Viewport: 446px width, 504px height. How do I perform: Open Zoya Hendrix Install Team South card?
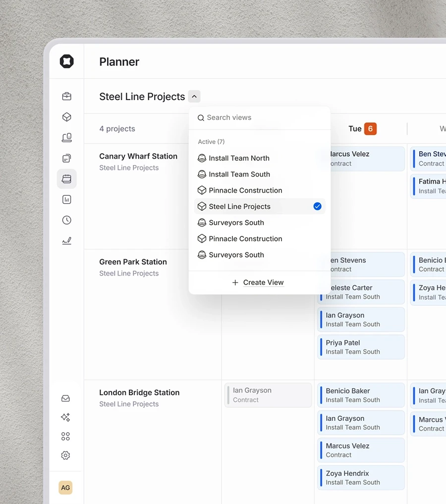[x=361, y=478]
